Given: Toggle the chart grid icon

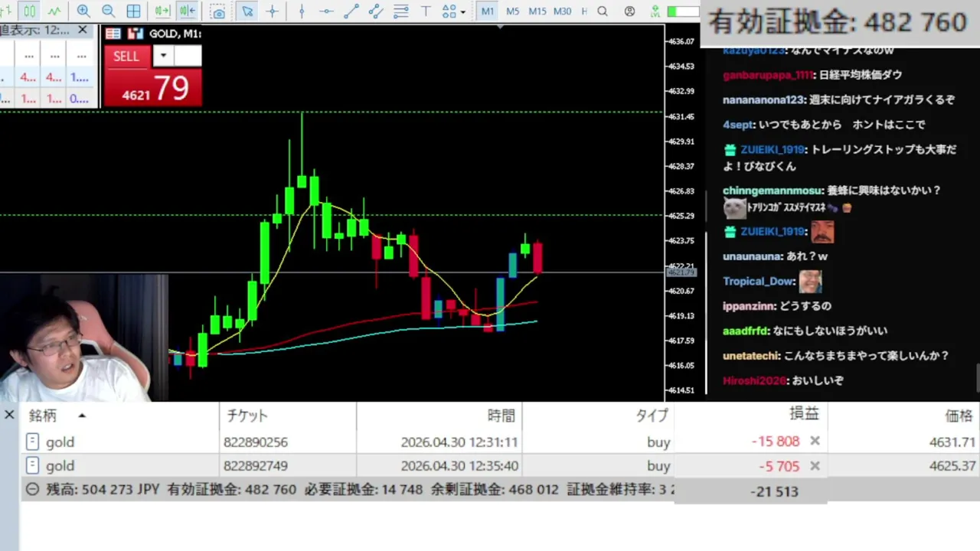Looking at the screenshot, I should 133,11.
